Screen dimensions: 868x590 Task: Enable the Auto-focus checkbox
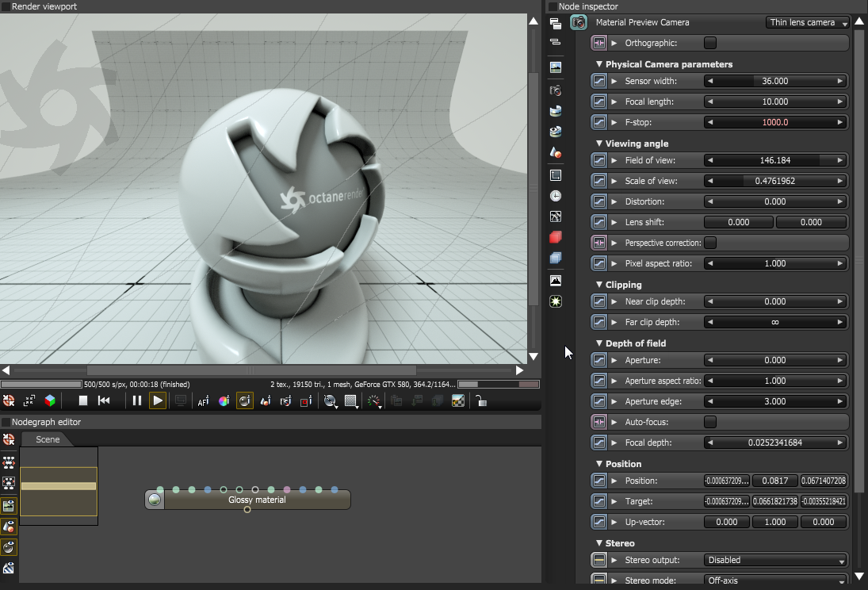pyautogui.click(x=709, y=422)
